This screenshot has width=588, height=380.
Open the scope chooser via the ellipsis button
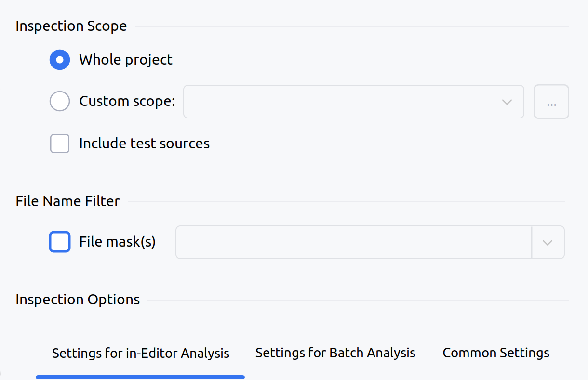tap(551, 102)
